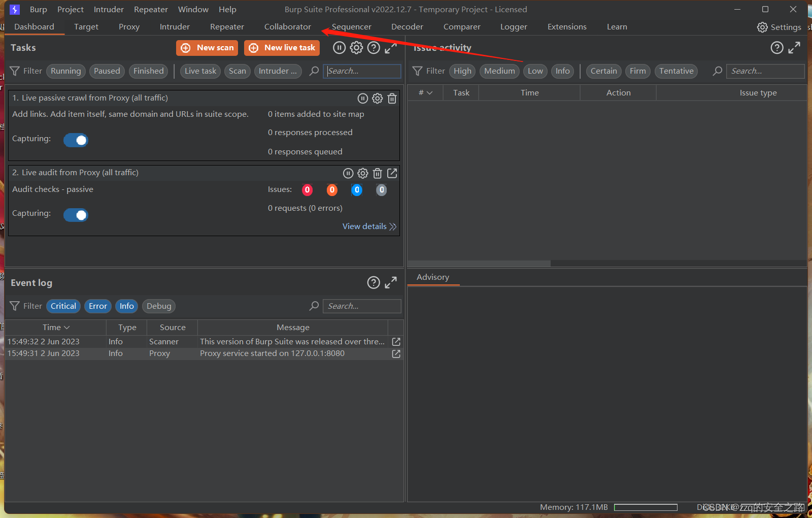Image resolution: width=812 pixels, height=518 pixels.
Task: Click the Message column header
Action: pyautogui.click(x=293, y=328)
